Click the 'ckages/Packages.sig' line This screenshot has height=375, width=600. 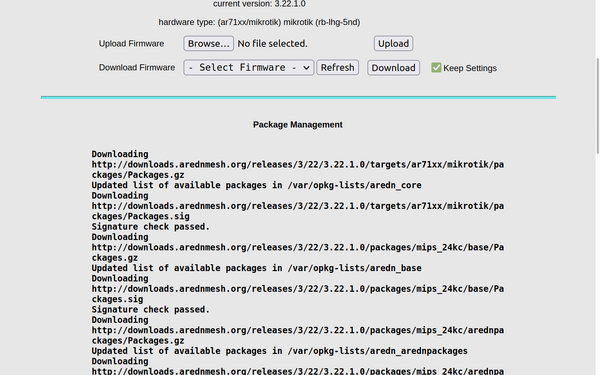tap(140, 216)
